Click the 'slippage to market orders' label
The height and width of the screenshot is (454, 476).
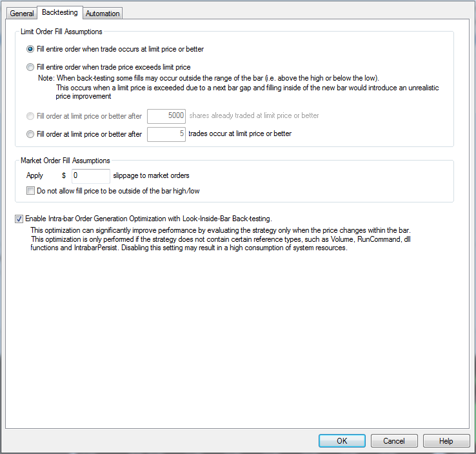[151, 175]
